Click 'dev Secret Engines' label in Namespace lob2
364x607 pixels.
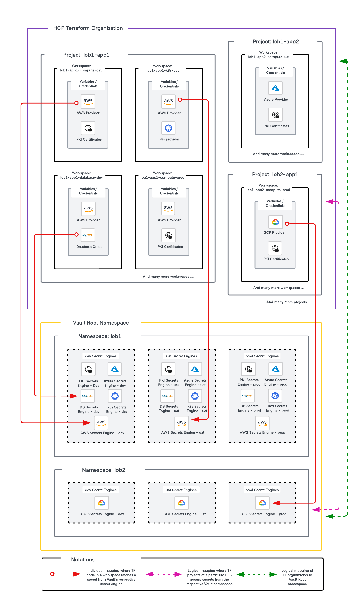(101, 490)
